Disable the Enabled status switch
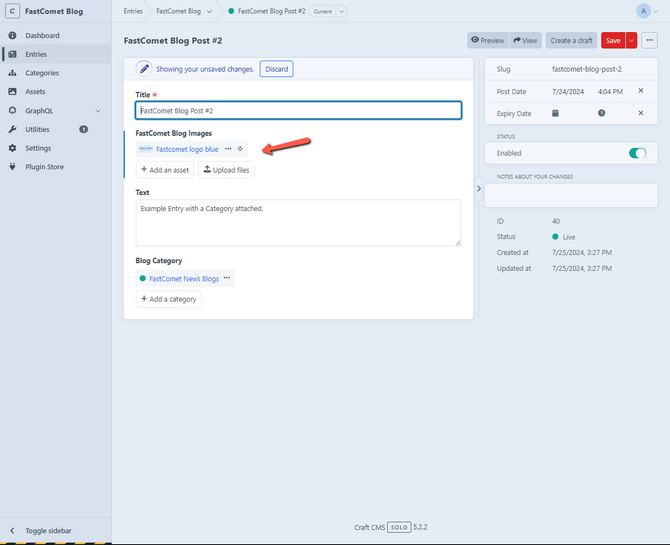670x545 pixels. [x=637, y=153]
